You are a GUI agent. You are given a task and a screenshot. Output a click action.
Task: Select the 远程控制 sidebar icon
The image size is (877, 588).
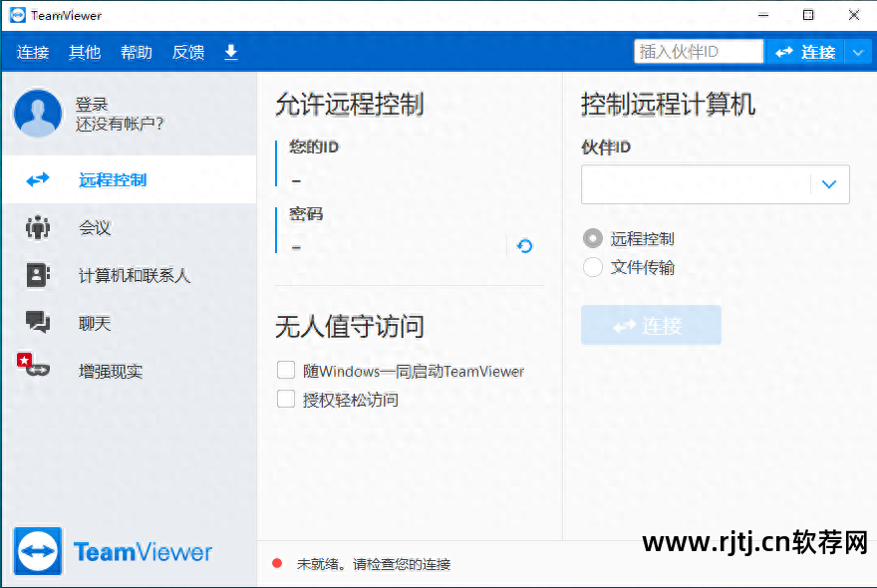pyautogui.click(x=39, y=179)
